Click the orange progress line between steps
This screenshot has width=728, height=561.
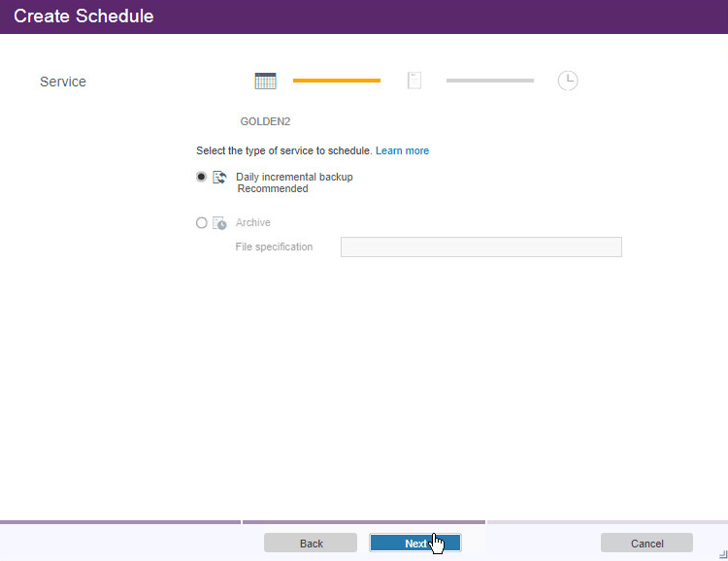point(336,81)
